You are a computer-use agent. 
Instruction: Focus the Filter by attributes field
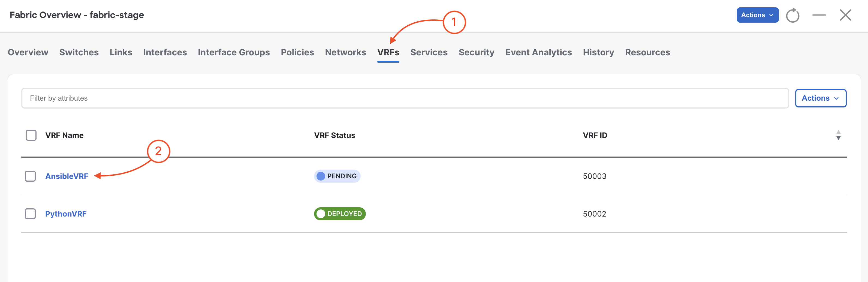[x=405, y=98]
